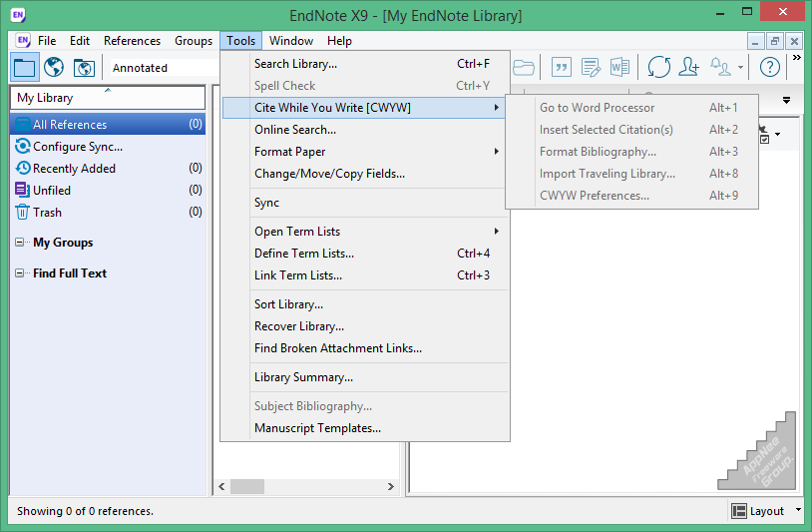
Task: Choose Change/Move/Copy Fields entry
Action: pyautogui.click(x=365, y=174)
